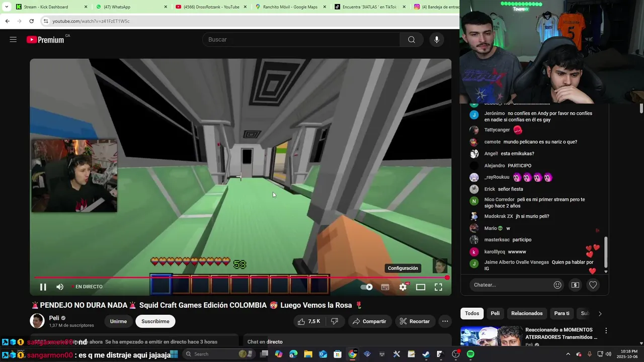The width and height of the screenshot is (644, 362).
Task: Jump to live with the EN DIRECTO indicator
Action: 87,287
